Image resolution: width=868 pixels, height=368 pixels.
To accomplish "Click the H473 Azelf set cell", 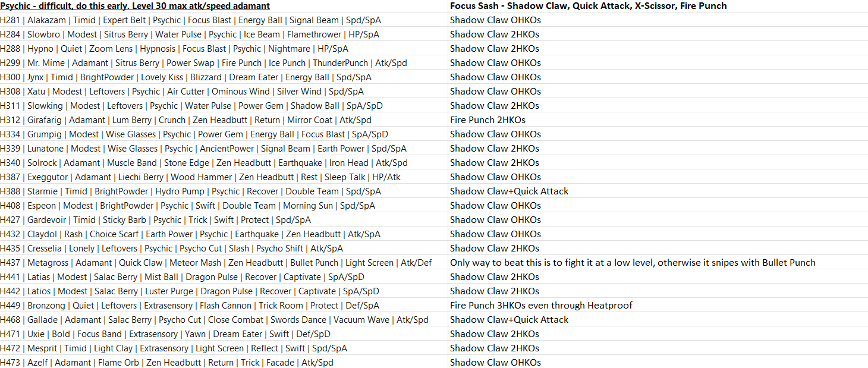I will 166,363.
